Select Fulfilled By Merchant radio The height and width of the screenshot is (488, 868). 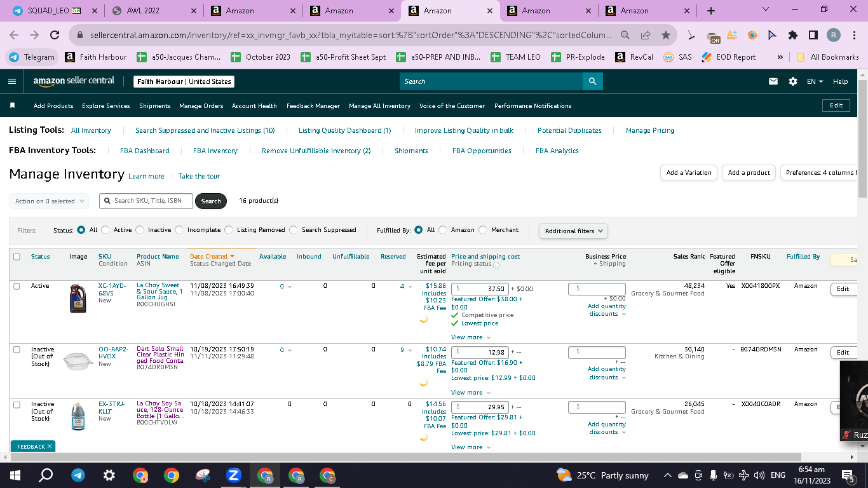click(x=483, y=230)
